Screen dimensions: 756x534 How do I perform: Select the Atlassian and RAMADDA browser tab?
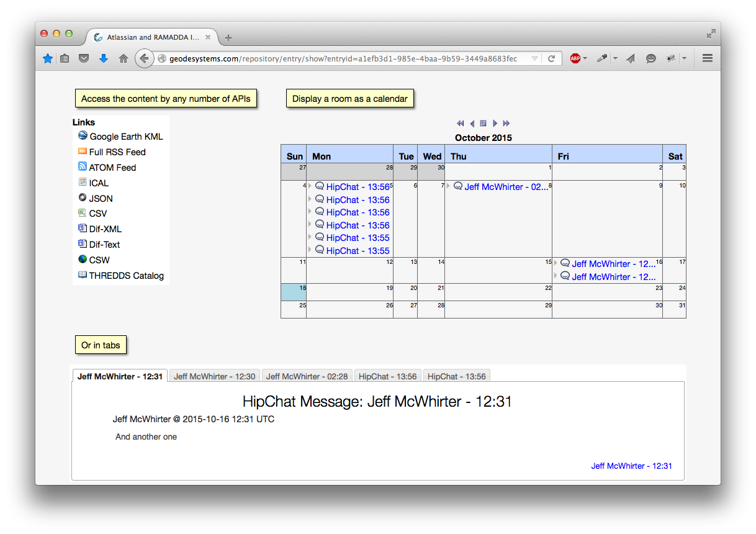tap(153, 37)
